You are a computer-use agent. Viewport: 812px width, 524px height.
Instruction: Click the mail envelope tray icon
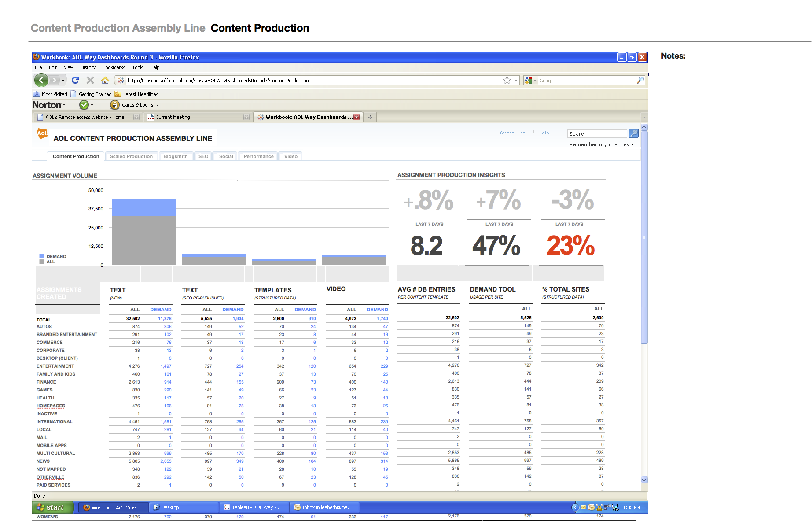click(x=583, y=507)
